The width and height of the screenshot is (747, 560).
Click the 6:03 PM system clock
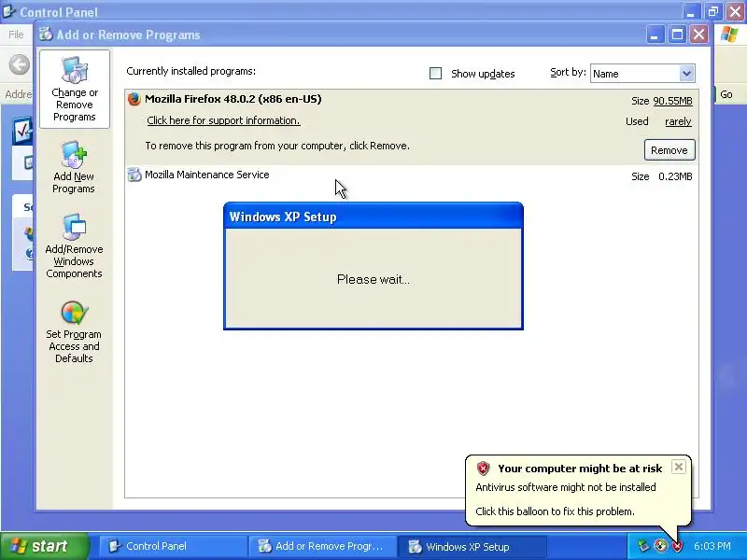click(712, 546)
